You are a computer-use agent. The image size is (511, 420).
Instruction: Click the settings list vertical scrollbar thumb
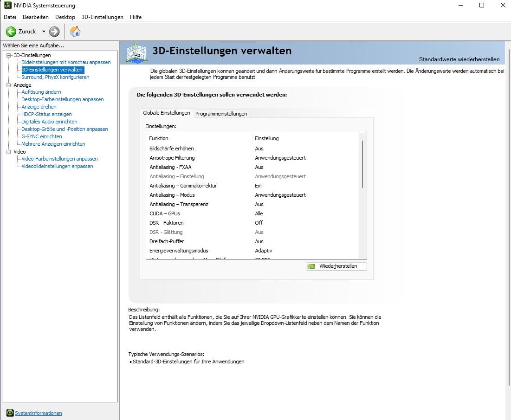[362, 164]
